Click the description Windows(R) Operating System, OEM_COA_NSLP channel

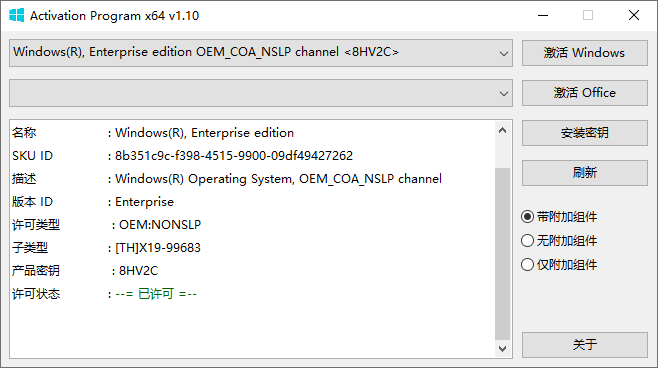tap(278, 179)
